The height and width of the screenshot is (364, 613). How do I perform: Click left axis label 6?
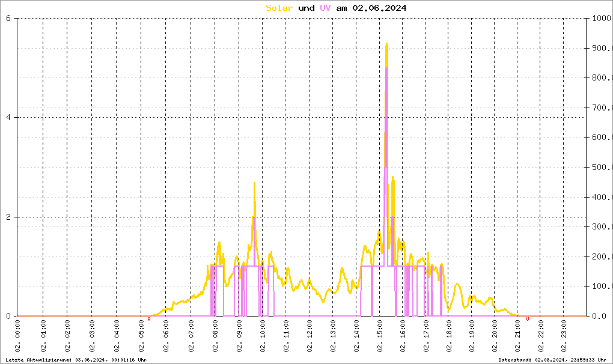[x=8, y=18]
